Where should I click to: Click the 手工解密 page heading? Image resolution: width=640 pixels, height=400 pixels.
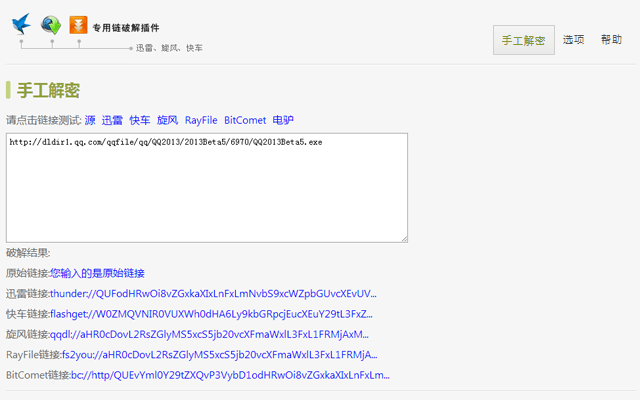pos(48,90)
